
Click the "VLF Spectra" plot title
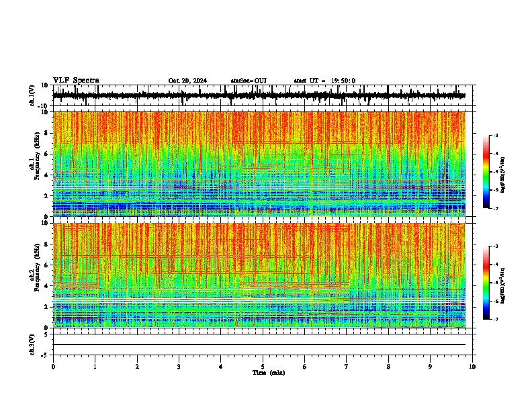pyautogui.click(x=76, y=81)
